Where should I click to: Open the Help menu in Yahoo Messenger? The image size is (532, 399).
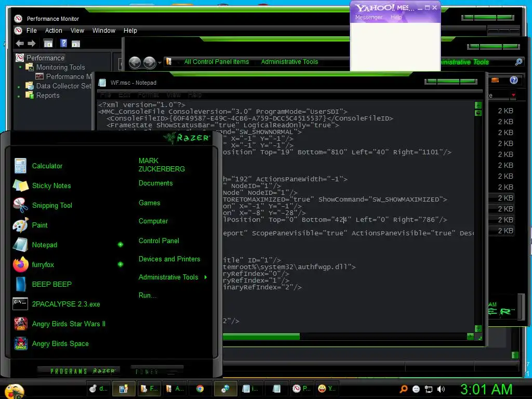tap(396, 17)
